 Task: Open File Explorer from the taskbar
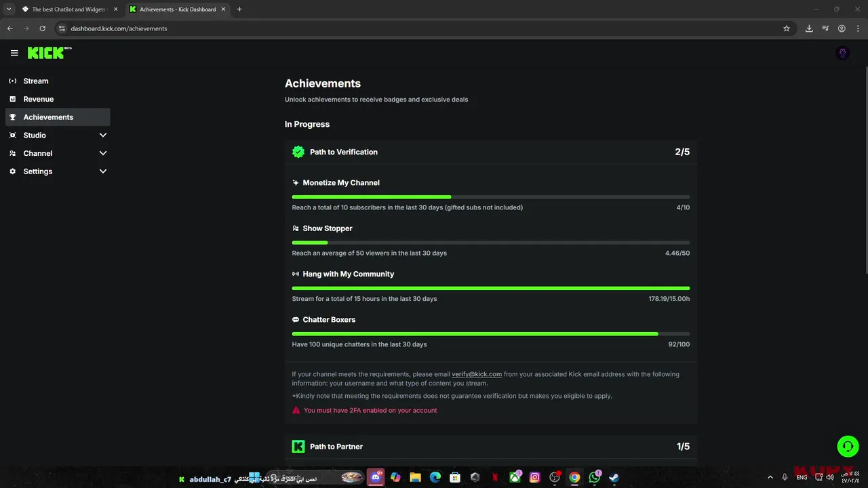[416, 477]
